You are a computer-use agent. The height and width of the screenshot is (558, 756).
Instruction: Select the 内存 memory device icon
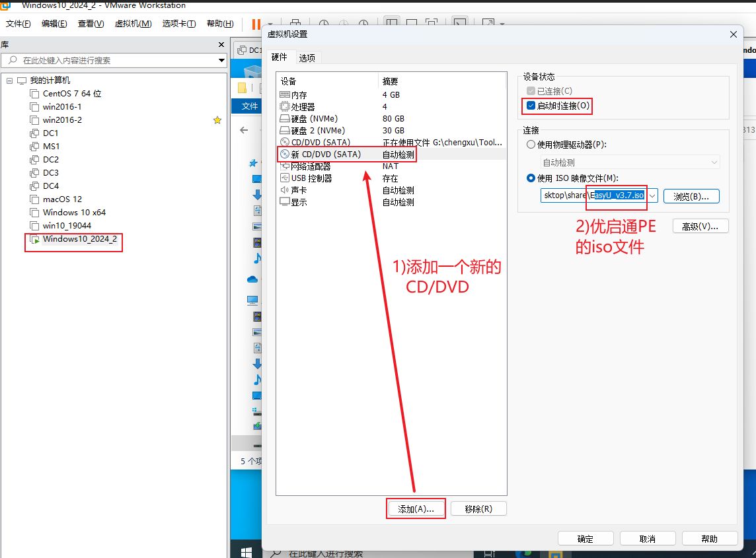285,95
